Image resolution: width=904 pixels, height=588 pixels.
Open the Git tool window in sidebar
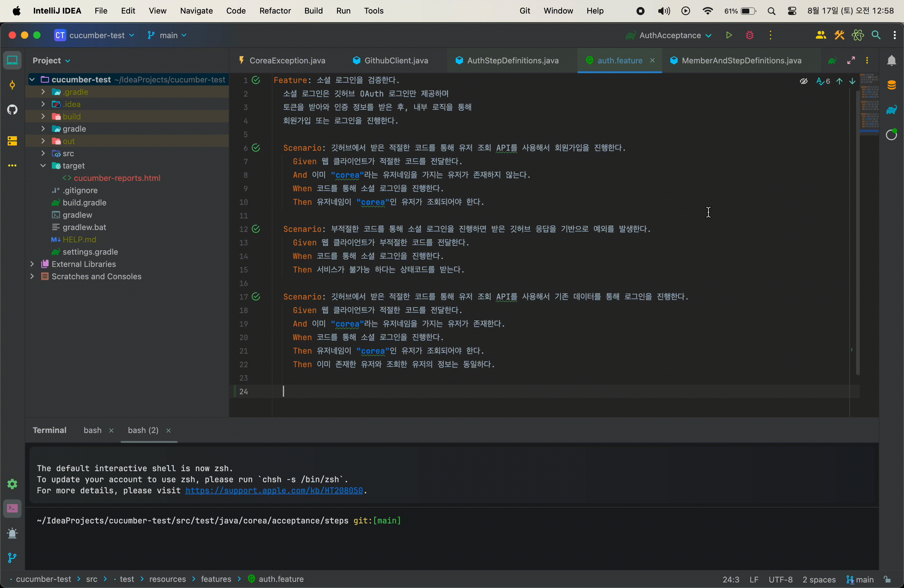point(12,558)
